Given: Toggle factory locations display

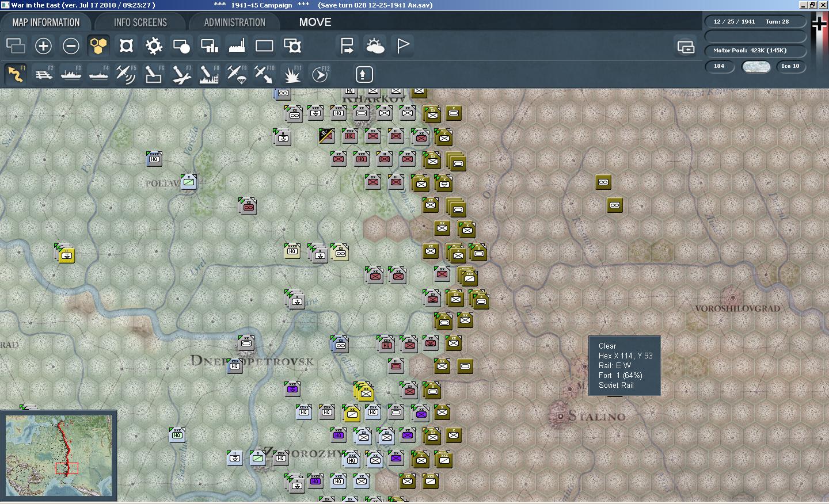Looking at the screenshot, I should [237, 45].
